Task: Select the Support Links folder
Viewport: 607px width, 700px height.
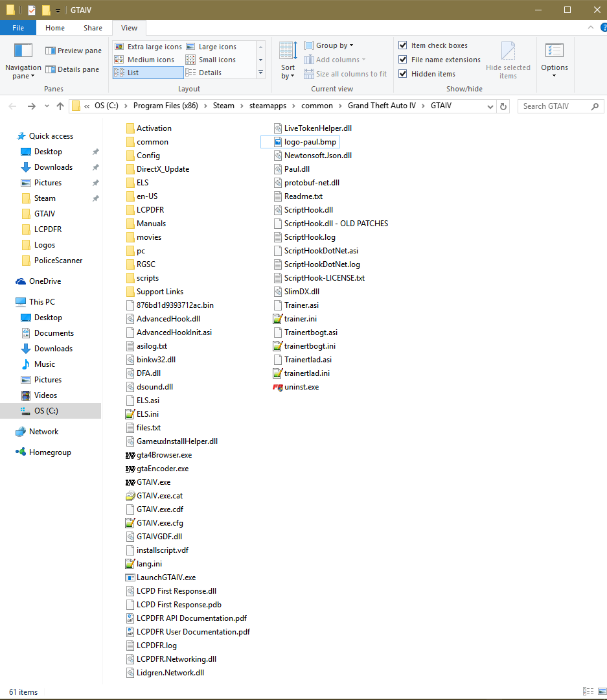Action: tap(160, 292)
